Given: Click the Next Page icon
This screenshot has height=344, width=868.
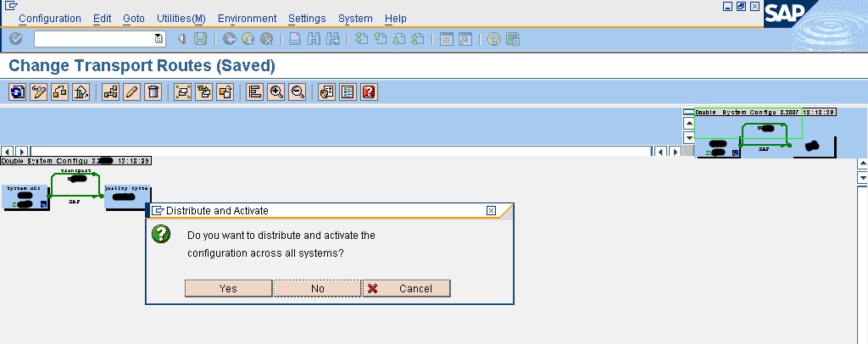Looking at the screenshot, I should pos(399,39).
